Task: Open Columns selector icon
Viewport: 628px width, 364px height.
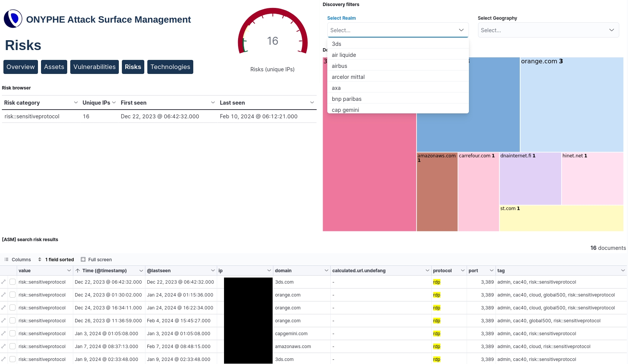Action: pos(6,259)
